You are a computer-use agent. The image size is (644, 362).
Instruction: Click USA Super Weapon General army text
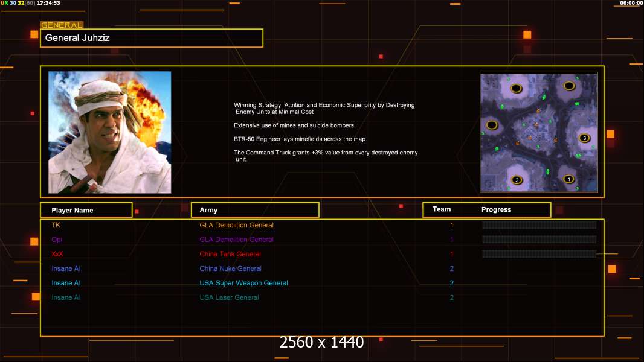click(243, 283)
